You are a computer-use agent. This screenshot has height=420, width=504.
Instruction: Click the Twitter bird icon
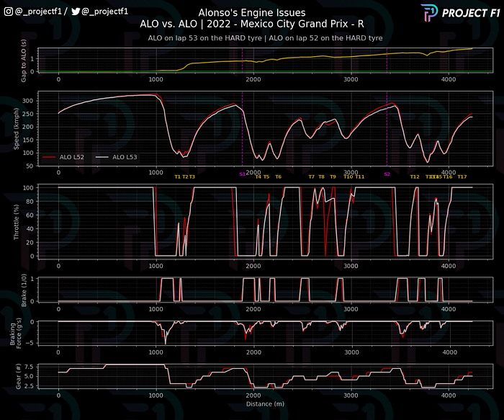(x=76, y=12)
